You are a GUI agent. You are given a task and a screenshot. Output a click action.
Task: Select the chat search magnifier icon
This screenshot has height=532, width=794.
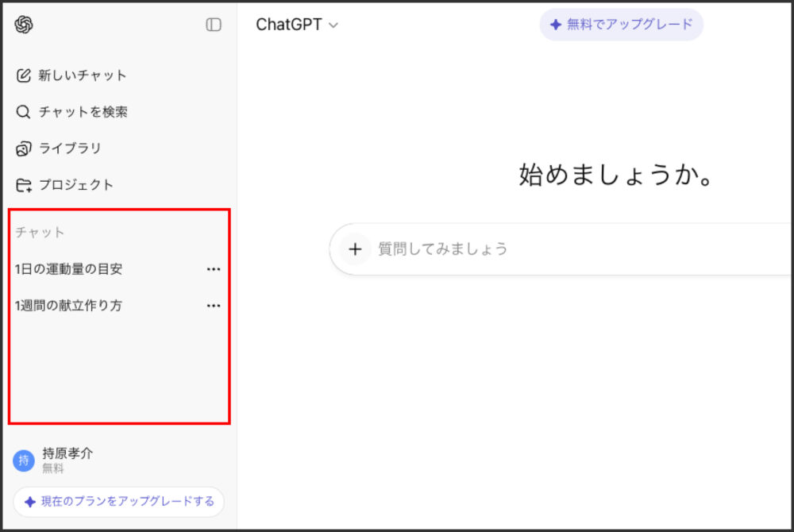coord(23,112)
